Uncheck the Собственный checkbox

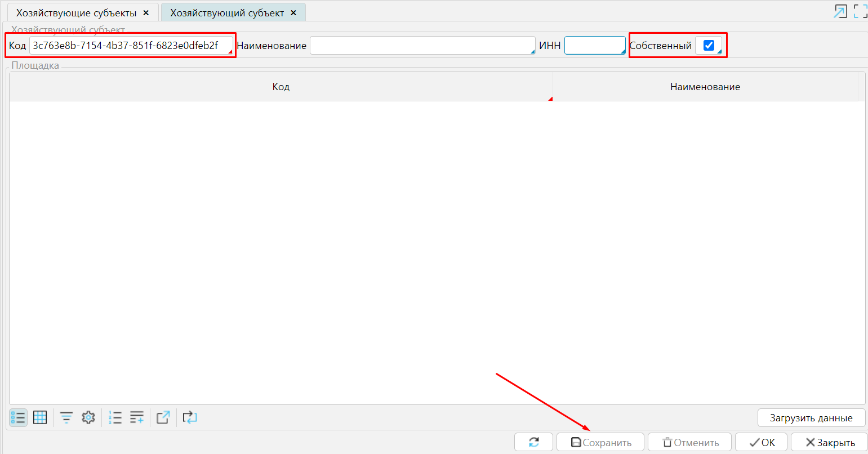[709, 46]
